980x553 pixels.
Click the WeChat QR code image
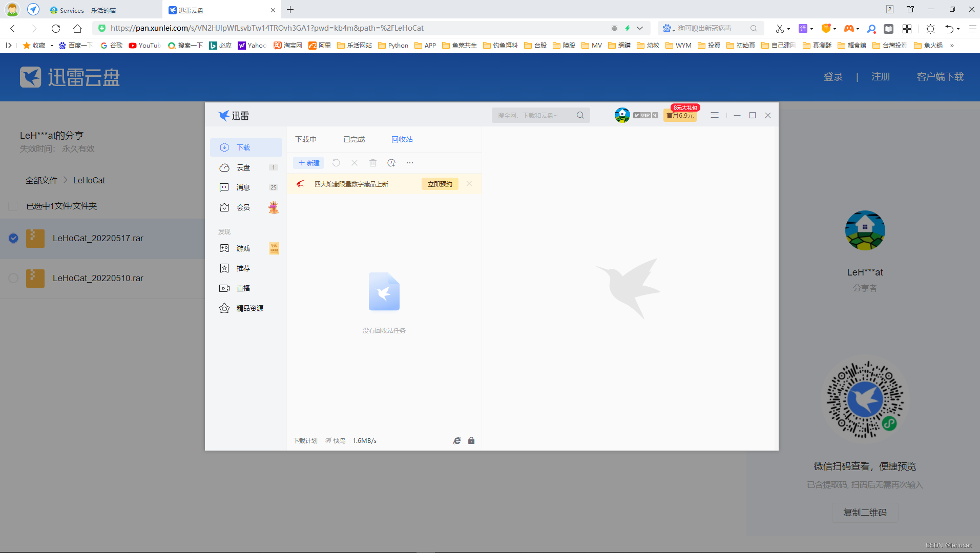pyautogui.click(x=865, y=399)
